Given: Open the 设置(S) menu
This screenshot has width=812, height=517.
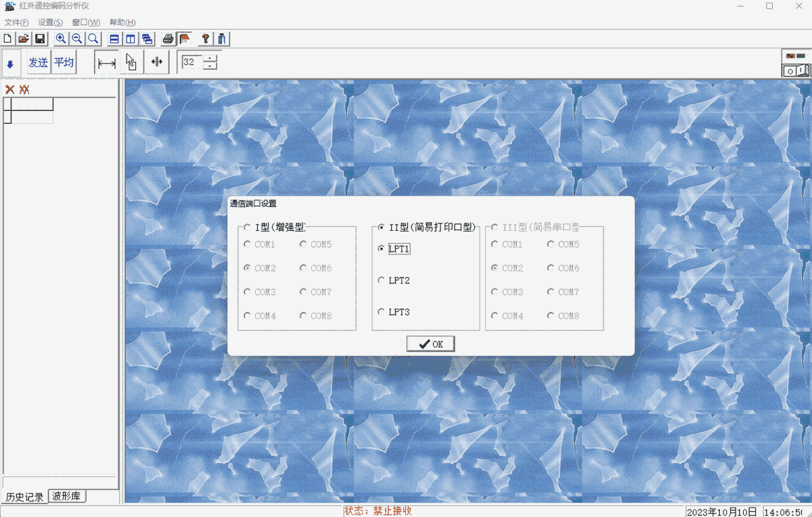Looking at the screenshot, I should (50, 22).
